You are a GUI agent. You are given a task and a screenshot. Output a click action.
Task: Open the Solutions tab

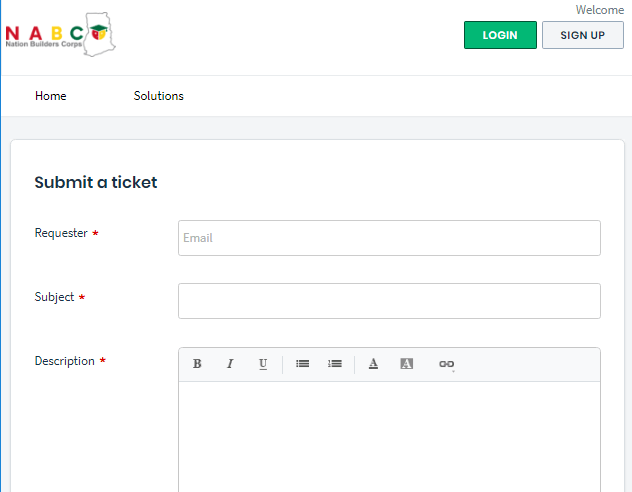(159, 96)
